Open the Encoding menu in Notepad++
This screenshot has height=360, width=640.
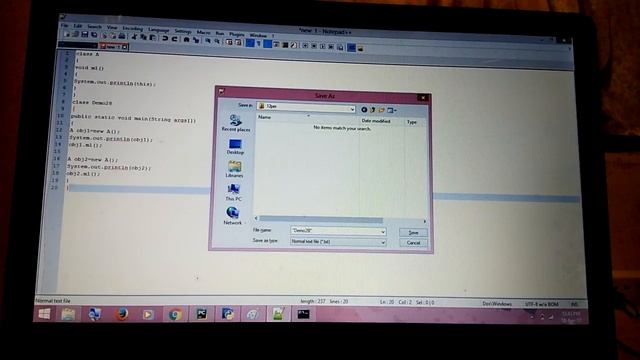tap(133, 29)
